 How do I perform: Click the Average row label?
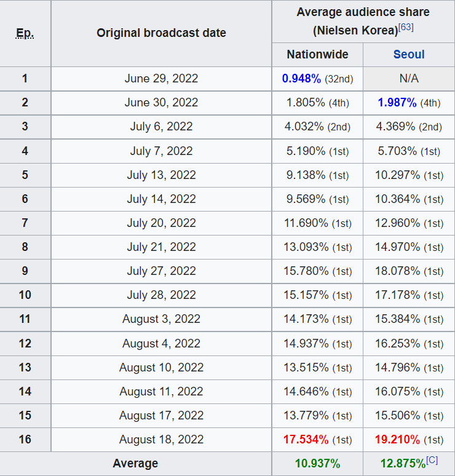pyautogui.click(x=135, y=464)
